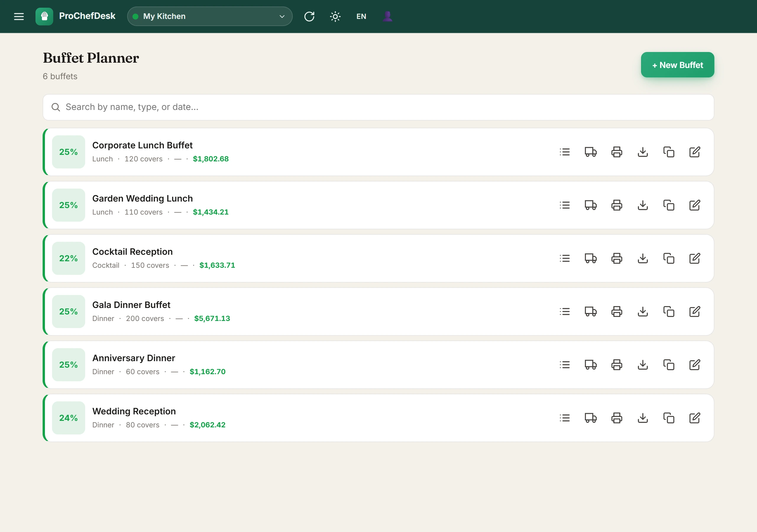Switch language via EN button
Image resolution: width=757 pixels, height=532 pixels.
[361, 16]
